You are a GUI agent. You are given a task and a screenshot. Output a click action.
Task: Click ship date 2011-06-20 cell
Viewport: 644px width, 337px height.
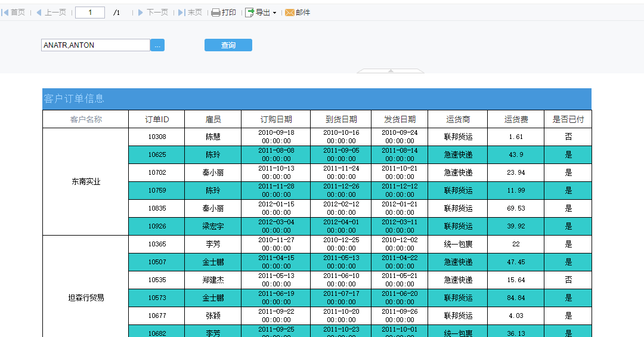(x=400, y=298)
